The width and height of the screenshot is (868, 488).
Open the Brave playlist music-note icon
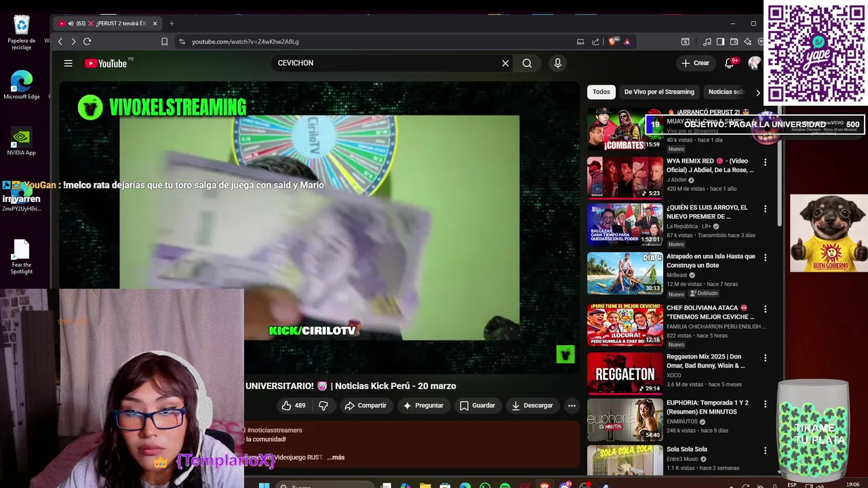[x=707, y=41]
